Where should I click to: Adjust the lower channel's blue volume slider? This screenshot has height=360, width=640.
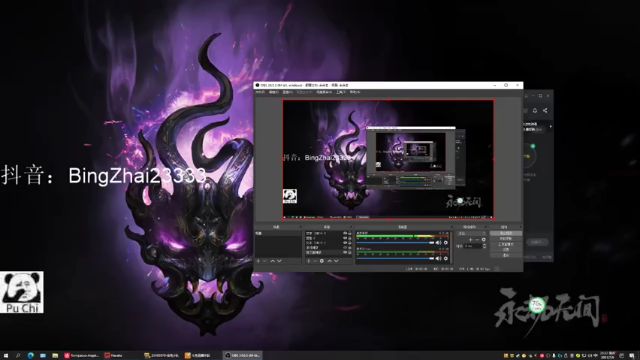click(395, 258)
